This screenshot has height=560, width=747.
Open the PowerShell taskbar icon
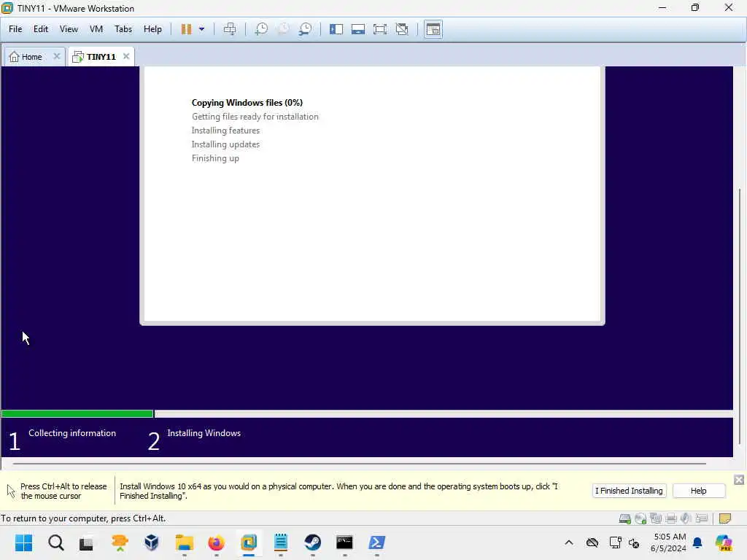376,542
